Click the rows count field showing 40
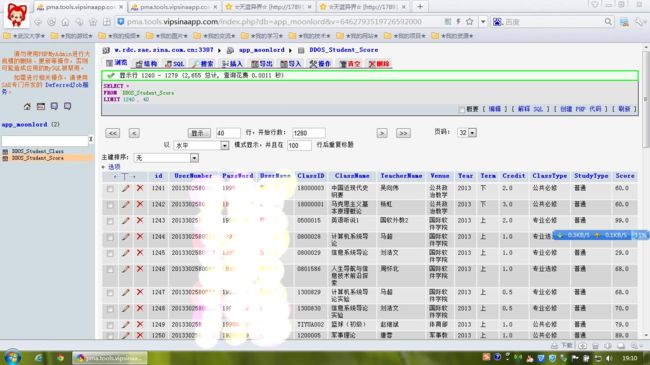Viewport: 650px width, 365px height. point(228,133)
